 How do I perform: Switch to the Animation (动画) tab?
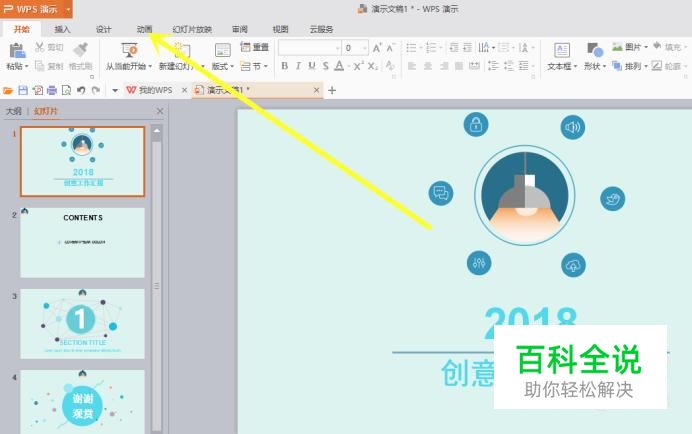(x=144, y=29)
